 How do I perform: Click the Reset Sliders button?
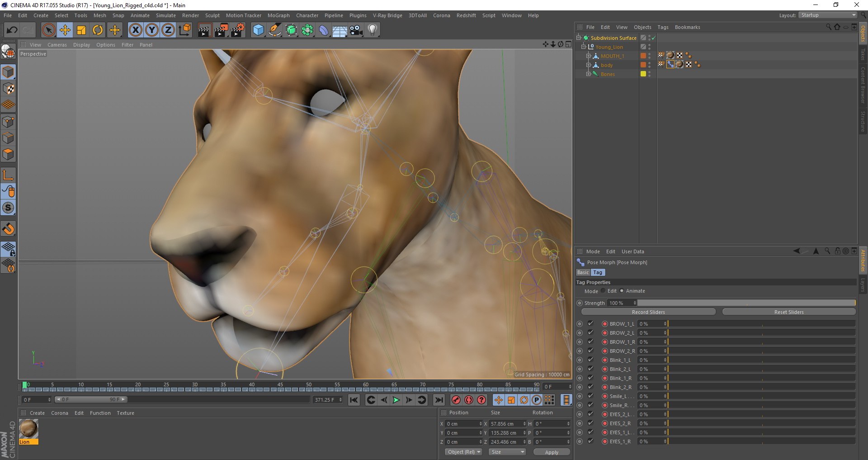click(789, 312)
